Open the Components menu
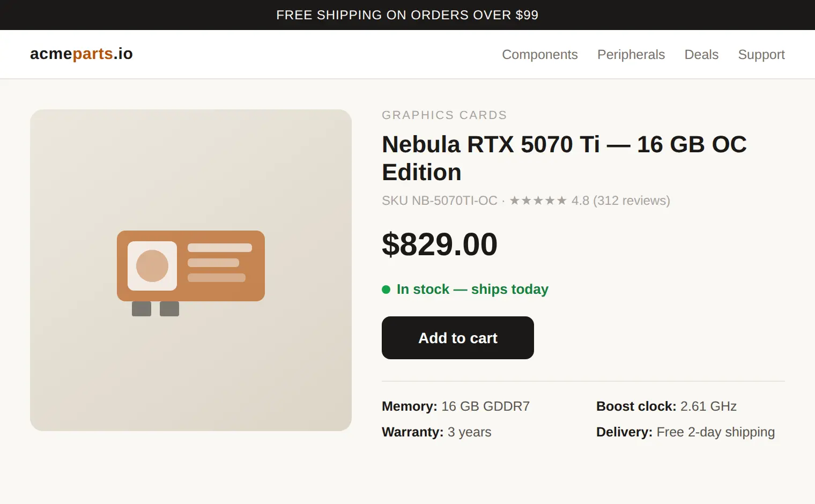 540,55
